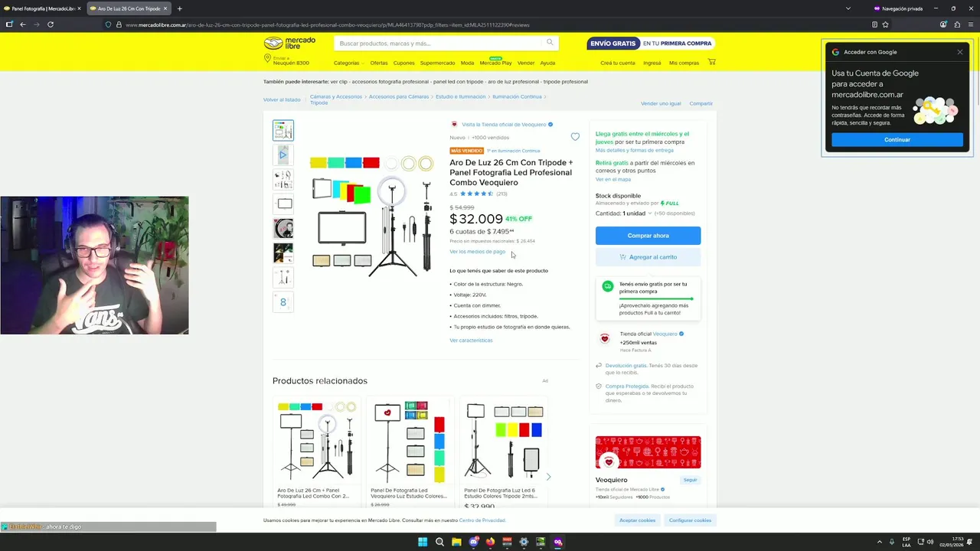980x551 pixels.
Task: Expand the browser tab list chevron
Action: coord(848,8)
